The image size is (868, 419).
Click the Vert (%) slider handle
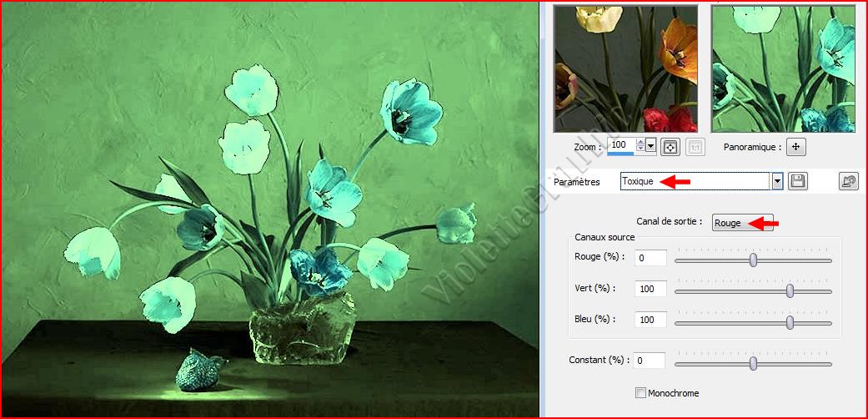click(x=790, y=290)
